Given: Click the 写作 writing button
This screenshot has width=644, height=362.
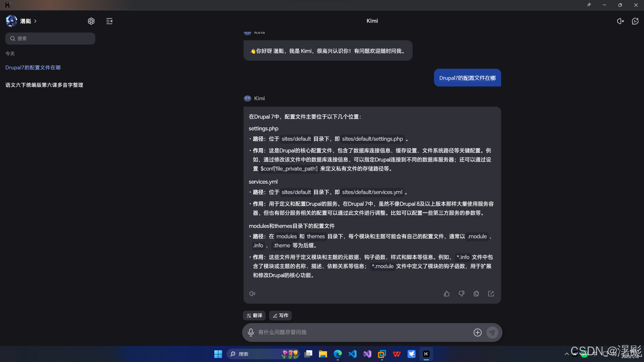Looking at the screenshot, I should [x=280, y=315].
